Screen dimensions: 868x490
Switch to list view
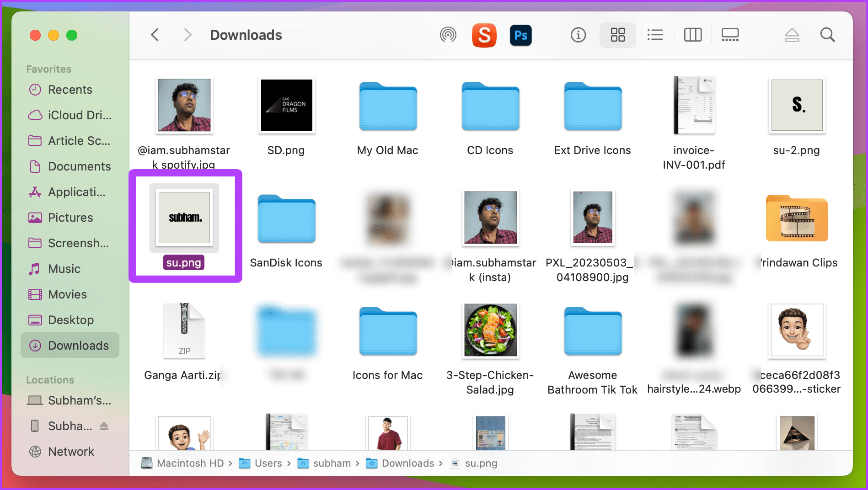[655, 35]
